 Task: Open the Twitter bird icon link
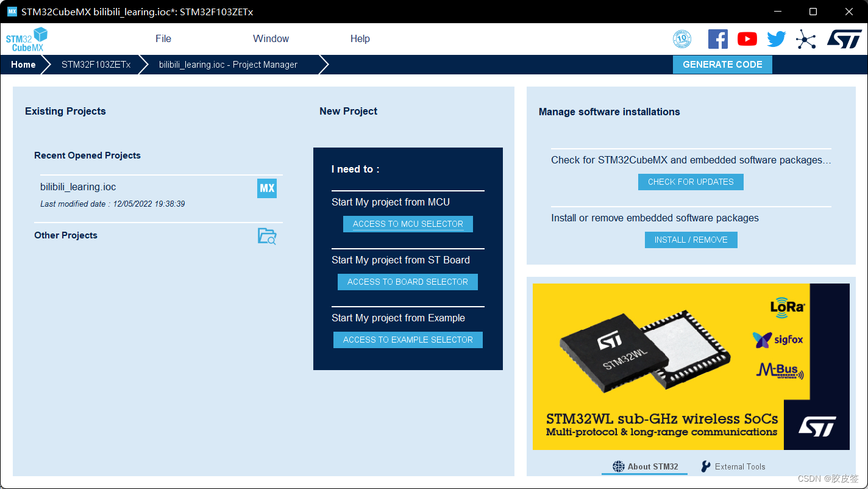[777, 39]
